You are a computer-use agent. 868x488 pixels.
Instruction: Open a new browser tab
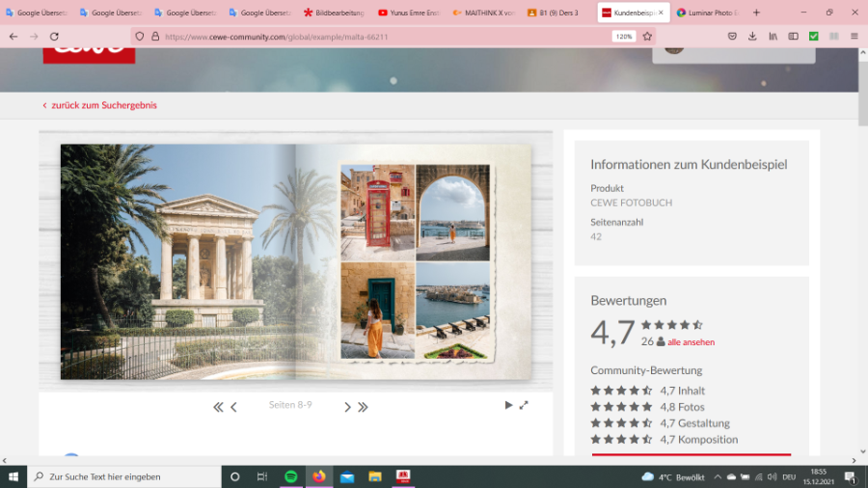[756, 13]
